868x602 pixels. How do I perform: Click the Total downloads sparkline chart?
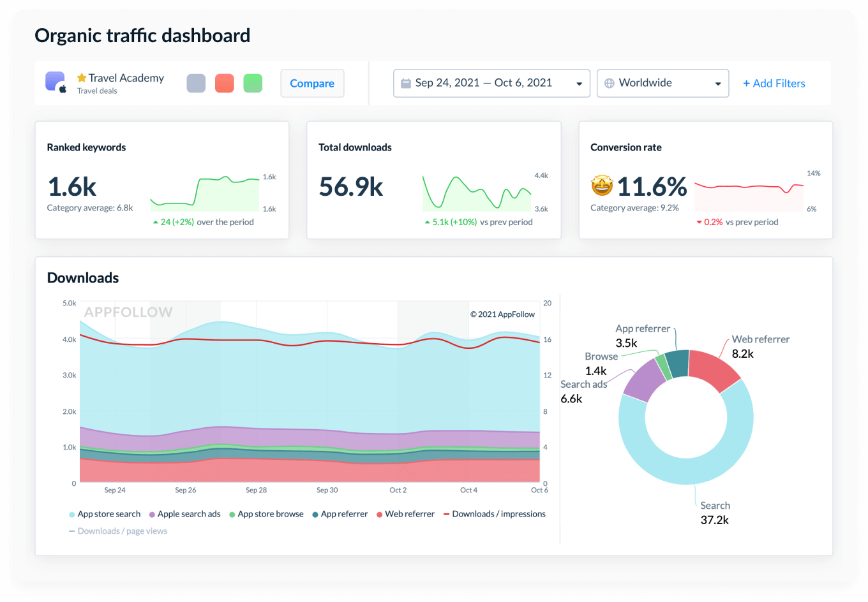pos(477,192)
